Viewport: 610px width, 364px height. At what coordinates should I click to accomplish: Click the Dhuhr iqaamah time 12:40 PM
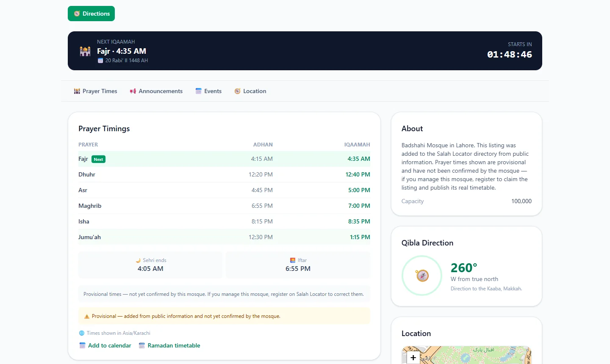[358, 174]
